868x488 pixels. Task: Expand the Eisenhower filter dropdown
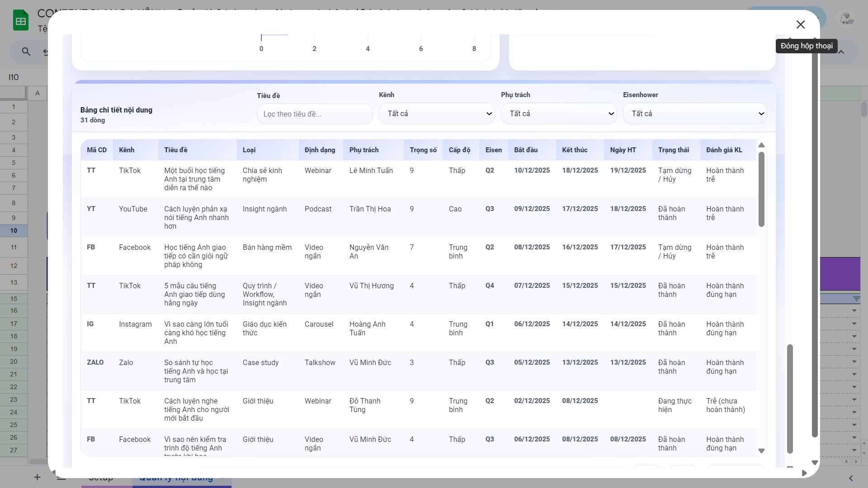694,113
